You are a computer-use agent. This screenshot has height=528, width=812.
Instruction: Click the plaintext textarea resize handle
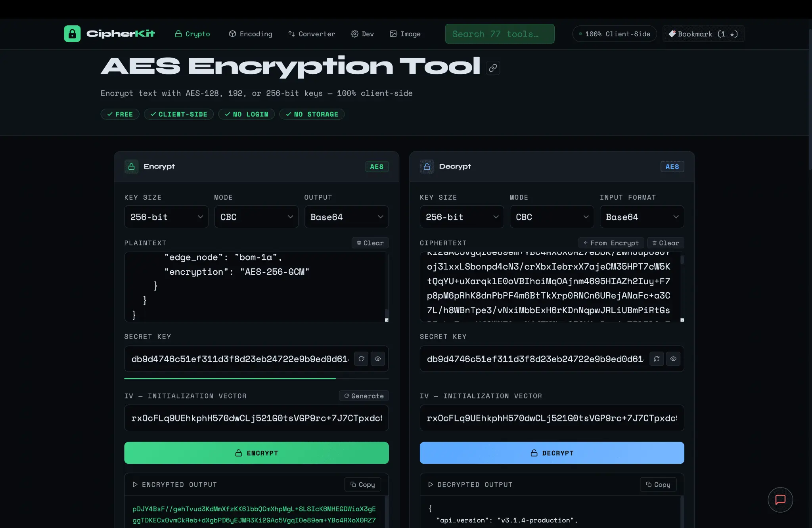pos(387,320)
